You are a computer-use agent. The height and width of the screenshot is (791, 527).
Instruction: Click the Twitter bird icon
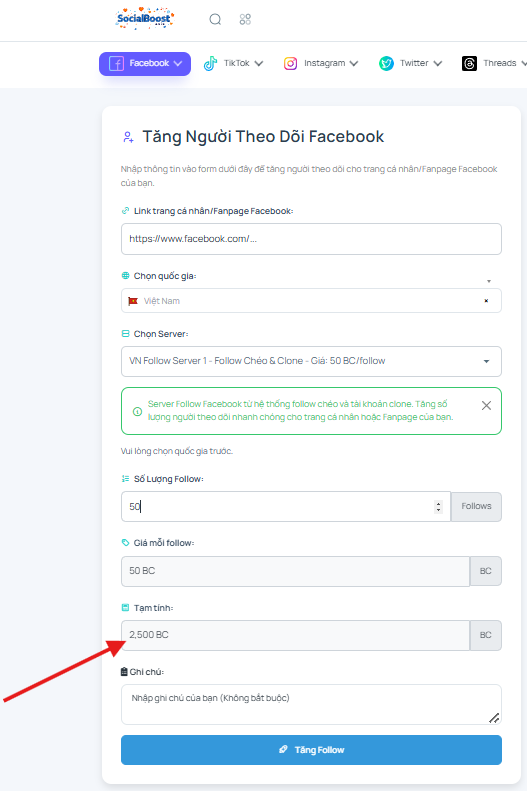tap(386, 64)
